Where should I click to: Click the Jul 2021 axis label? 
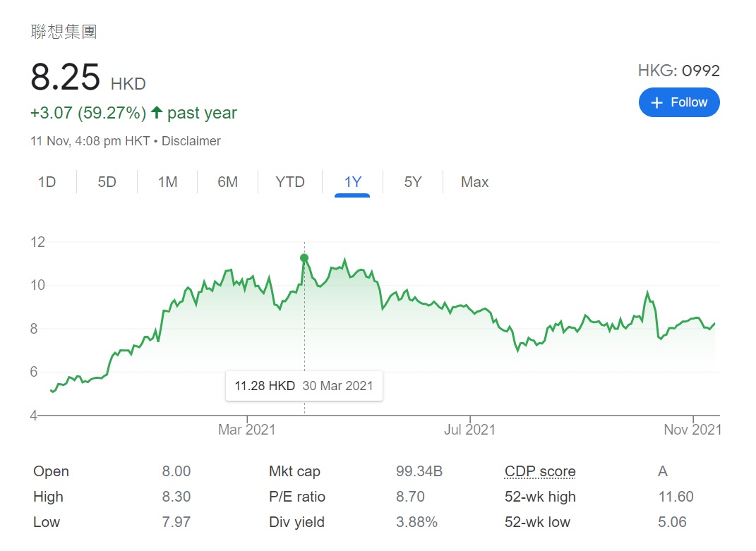click(469, 429)
